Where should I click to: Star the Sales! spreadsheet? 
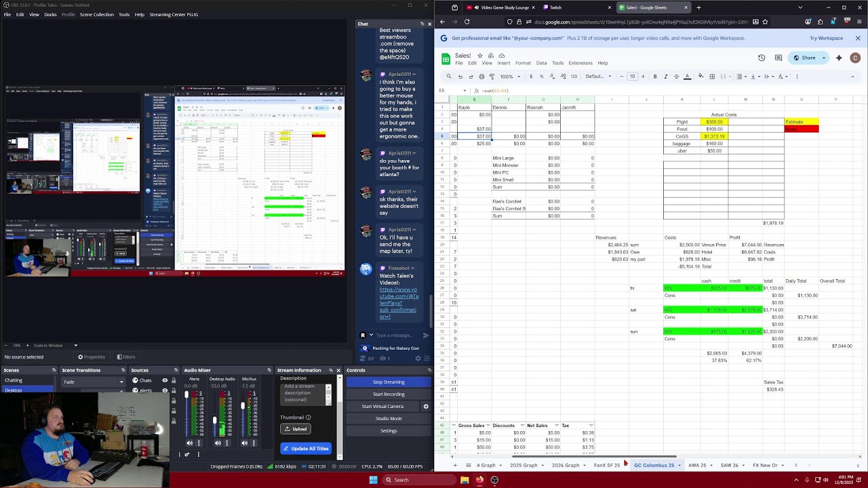[480, 56]
